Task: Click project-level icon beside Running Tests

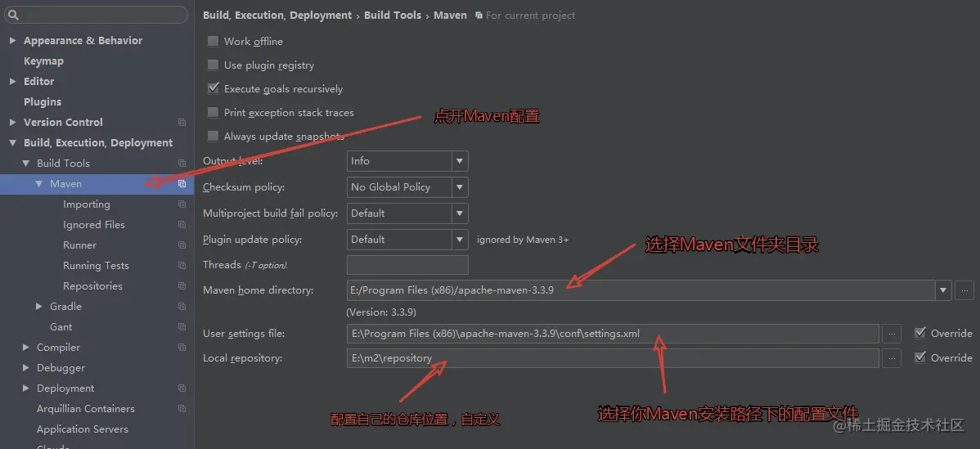Action: pyautogui.click(x=182, y=266)
